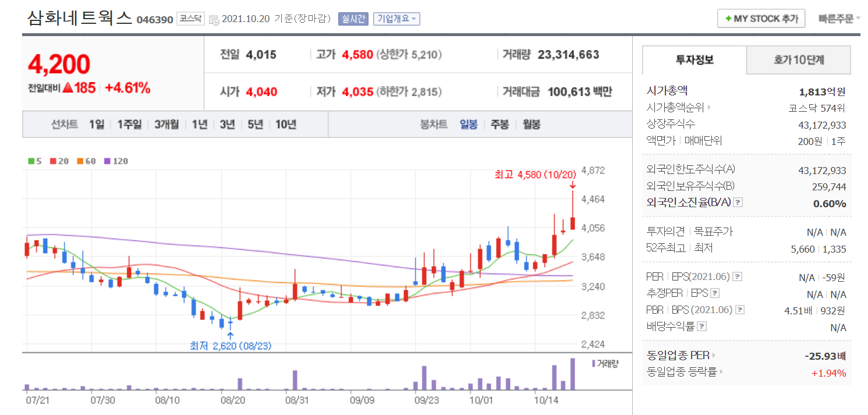
Task: Select the 3개월 line chart period
Action: pyautogui.click(x=166, y=124)
